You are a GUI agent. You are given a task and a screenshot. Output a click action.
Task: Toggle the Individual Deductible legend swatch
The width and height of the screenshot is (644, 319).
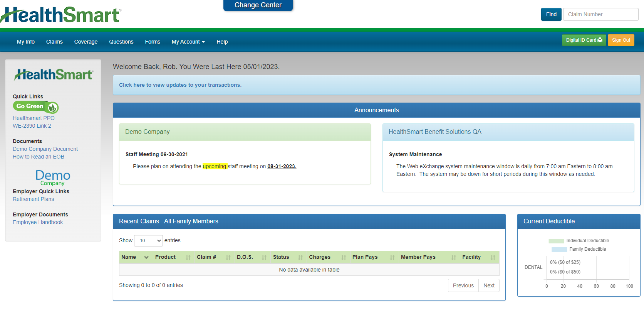coord(556,241)
